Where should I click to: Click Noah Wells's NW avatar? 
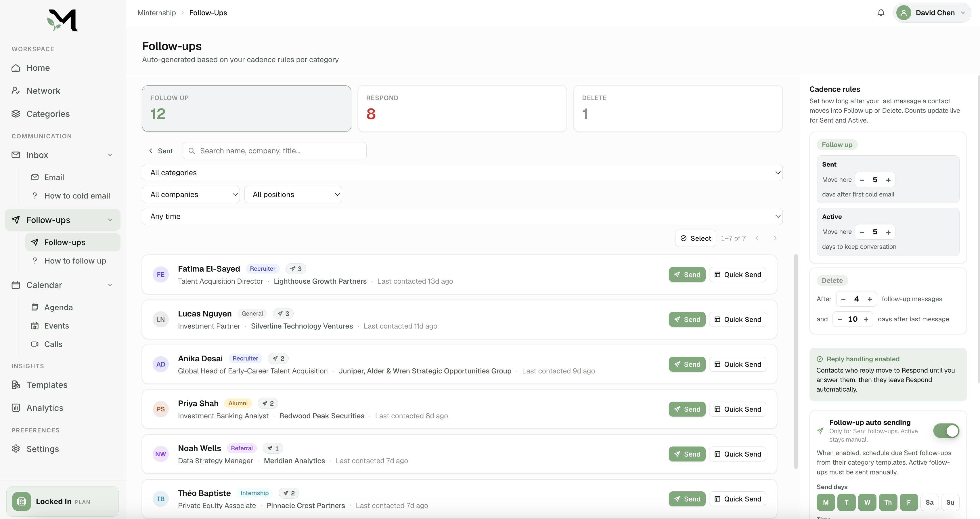pyautogui.click(x=160, y=454)
